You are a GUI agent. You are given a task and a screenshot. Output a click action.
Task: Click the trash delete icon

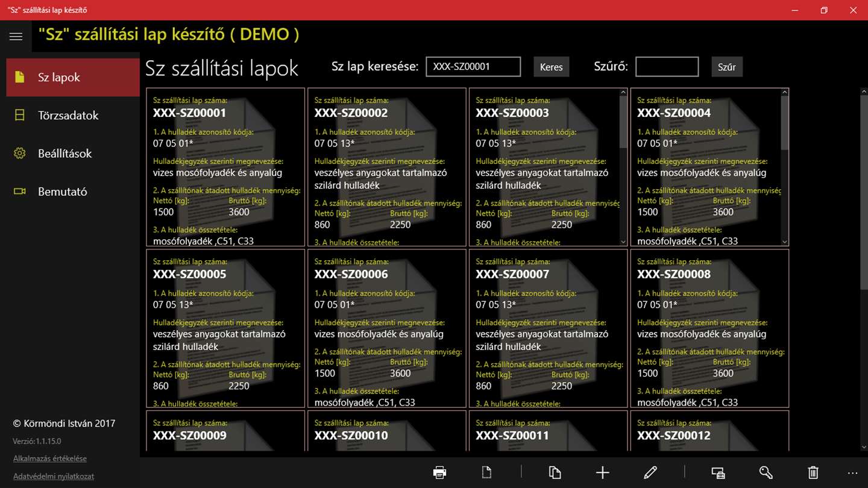(813, 473)
